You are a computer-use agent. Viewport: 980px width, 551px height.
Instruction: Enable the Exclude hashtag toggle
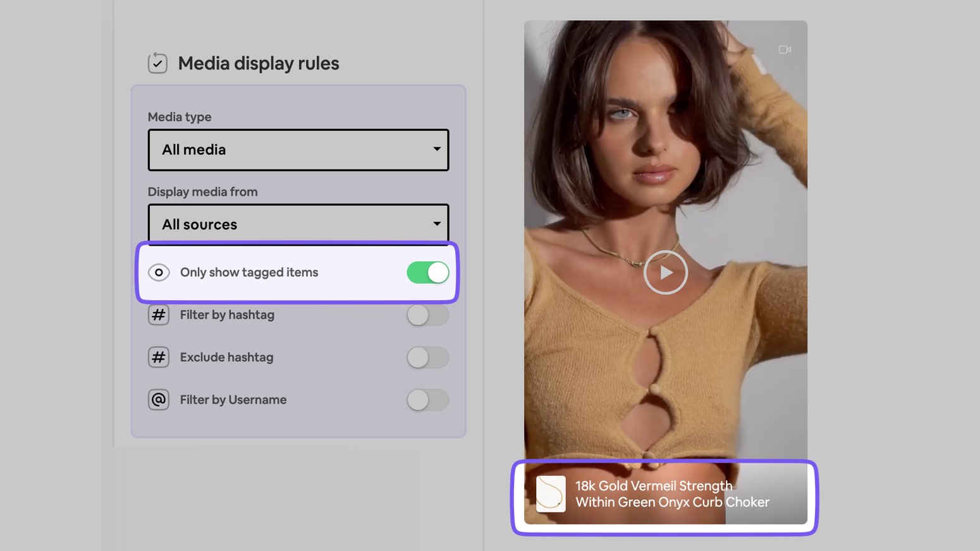[428, 357]
